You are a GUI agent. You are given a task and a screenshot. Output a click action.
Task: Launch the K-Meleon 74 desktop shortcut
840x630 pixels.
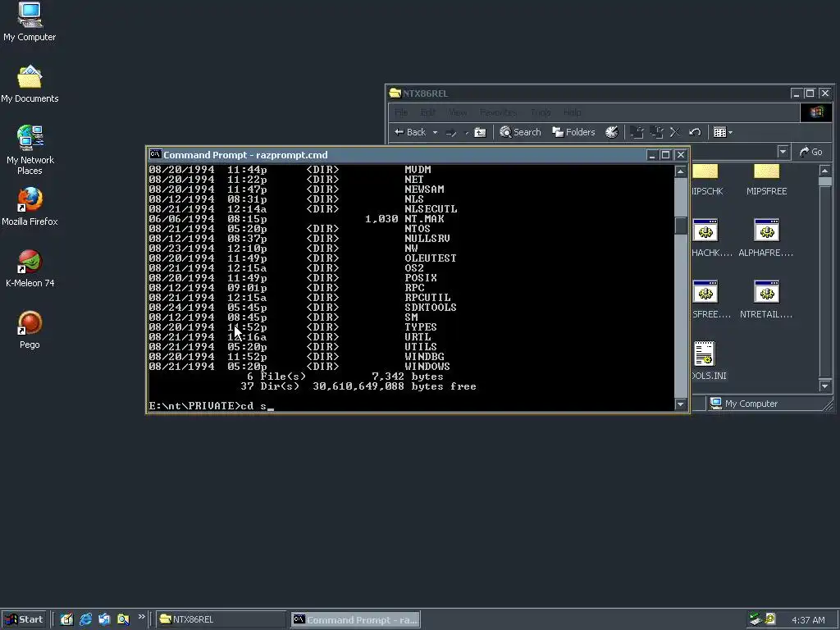[30, 268]
